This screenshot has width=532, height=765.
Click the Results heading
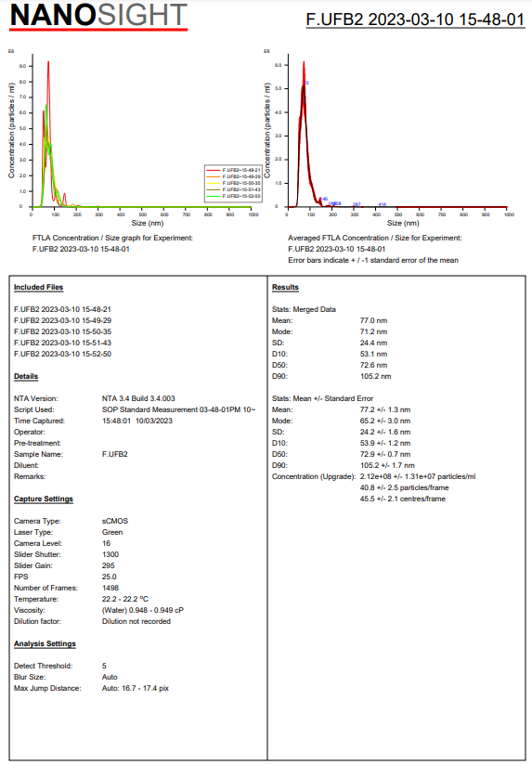click(285, 288)
